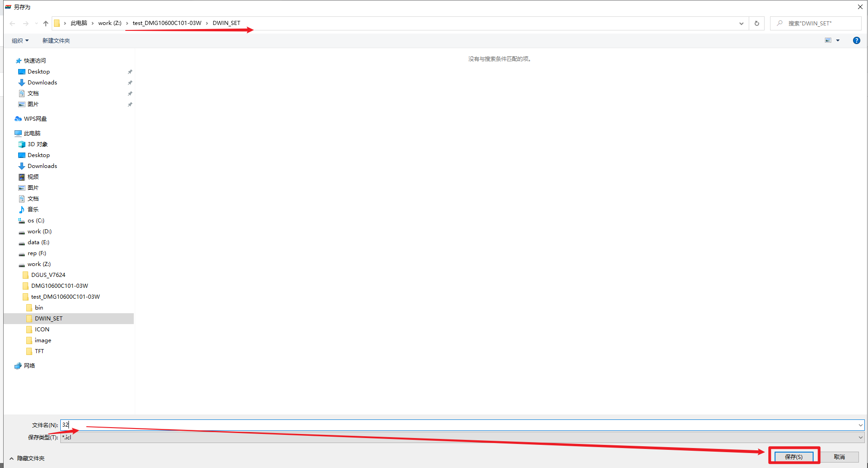The width and height of the screenshot is (868, 468).
Task: Open DGUS_V7624 folder in tree
Action: tap(48, 275)
